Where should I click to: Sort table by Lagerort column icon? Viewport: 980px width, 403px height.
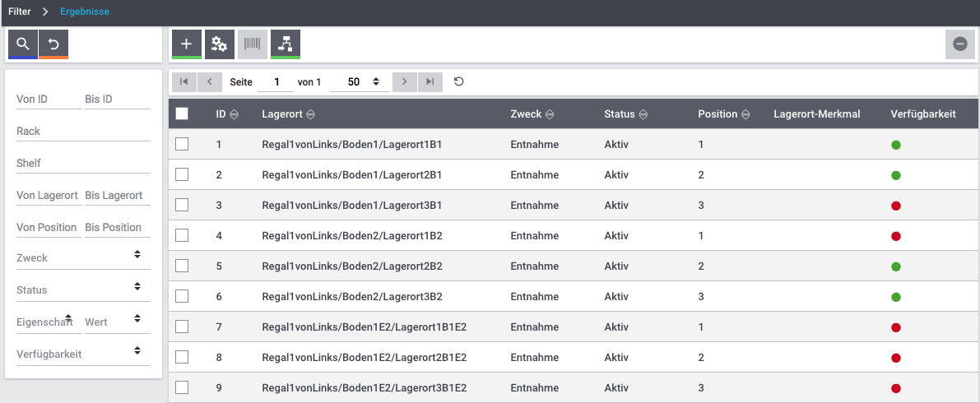(311, 114)
